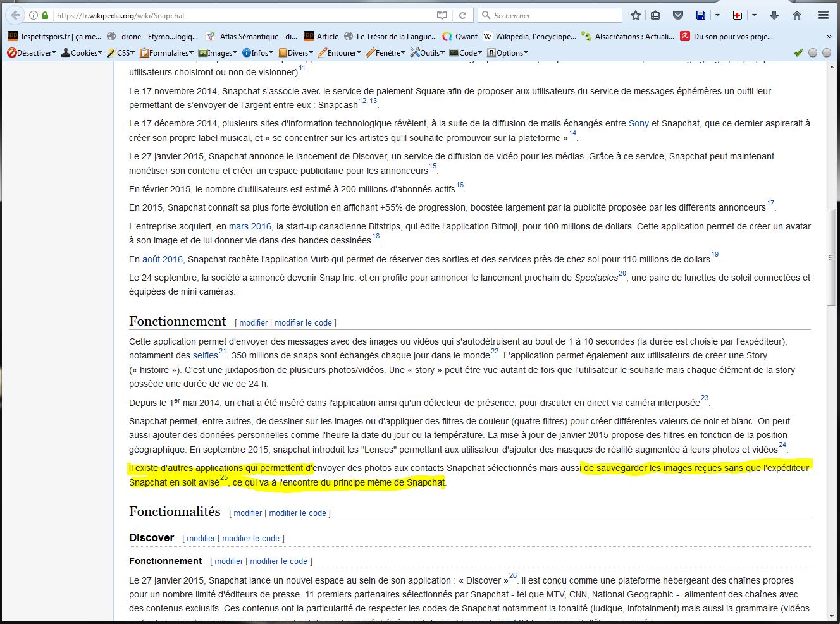
Task: Go to the Firefox home page
Action: pyautogui.click(x=797, y=15)
